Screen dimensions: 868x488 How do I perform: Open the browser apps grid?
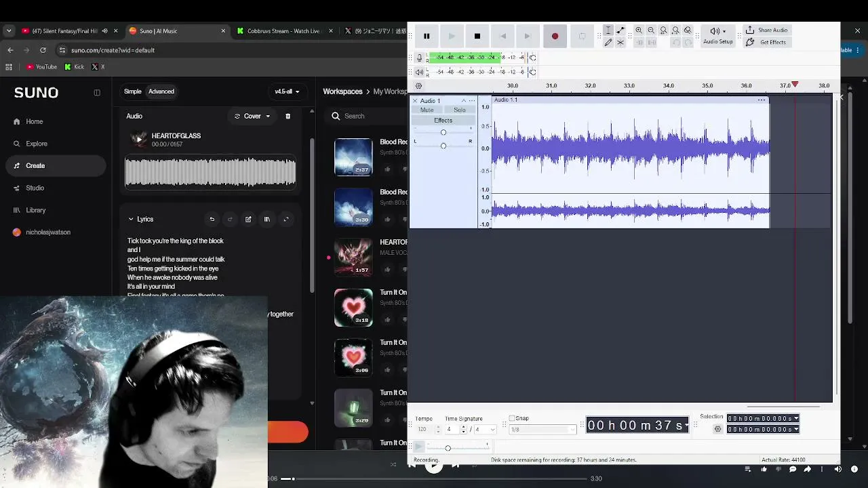click(9, 67)
